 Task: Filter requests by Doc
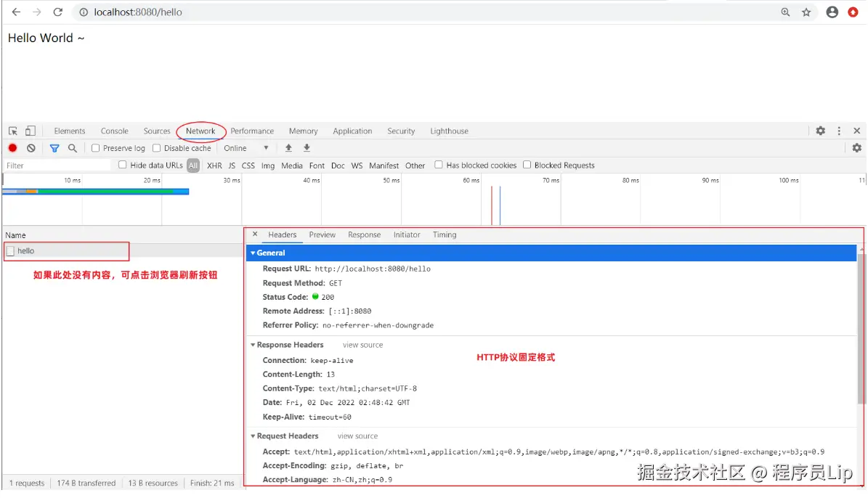coord(338,166)
